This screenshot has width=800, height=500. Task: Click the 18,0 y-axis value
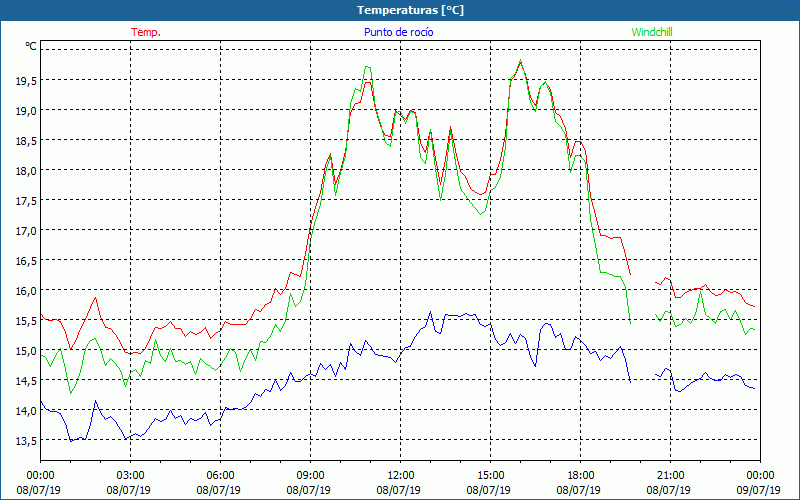pyautogui.click(x=26, y=171)
